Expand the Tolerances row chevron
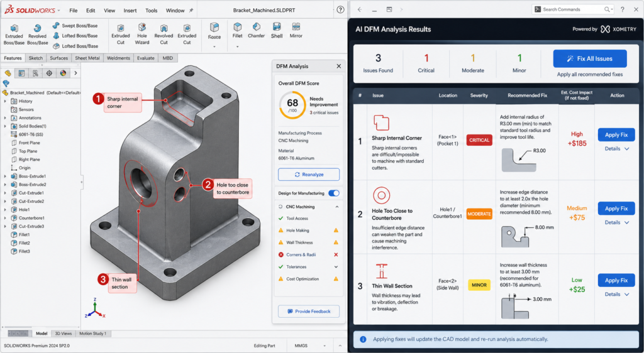Viewport: 644px width, 353px height. click(336, 267)
